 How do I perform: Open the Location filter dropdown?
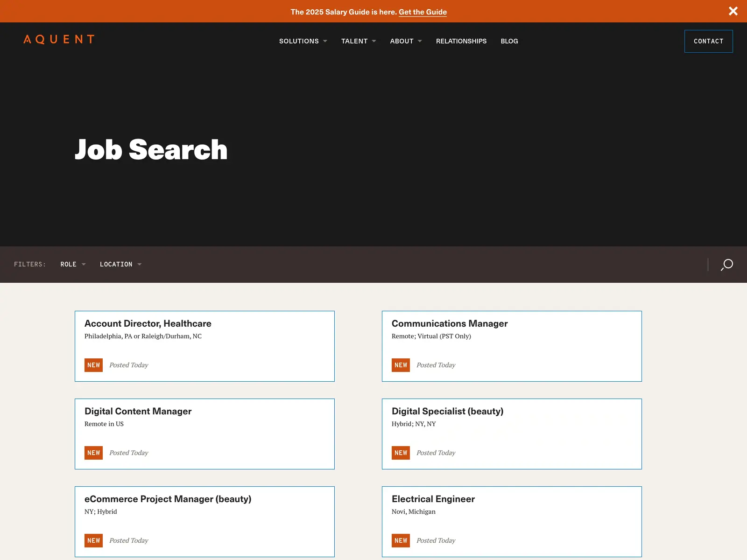[x=120, y=264]
